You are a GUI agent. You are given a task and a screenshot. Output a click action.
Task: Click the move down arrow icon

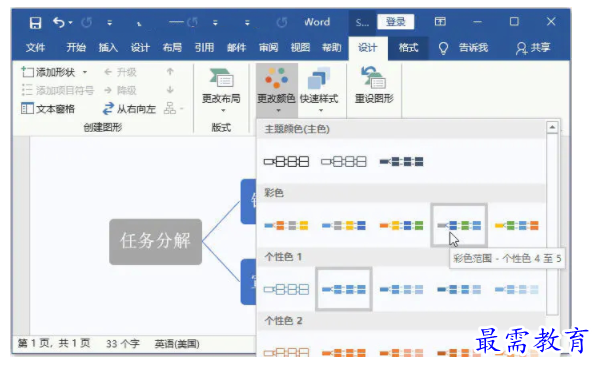170,90
